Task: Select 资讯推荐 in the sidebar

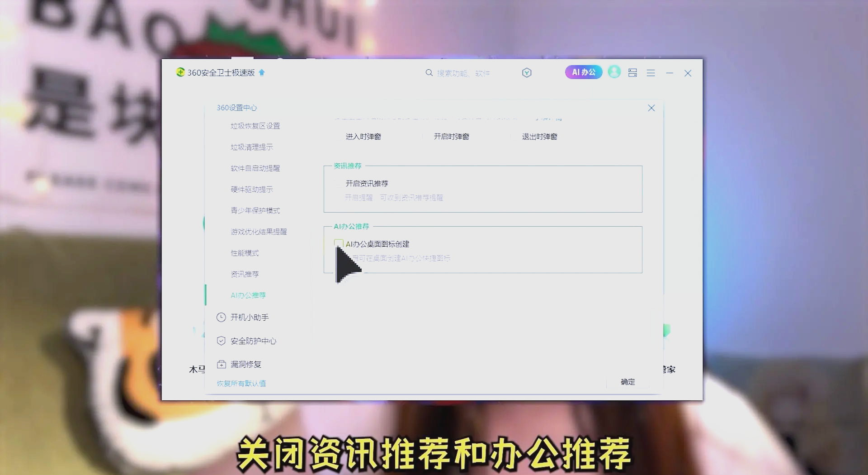Action: (x=245, y=274)
